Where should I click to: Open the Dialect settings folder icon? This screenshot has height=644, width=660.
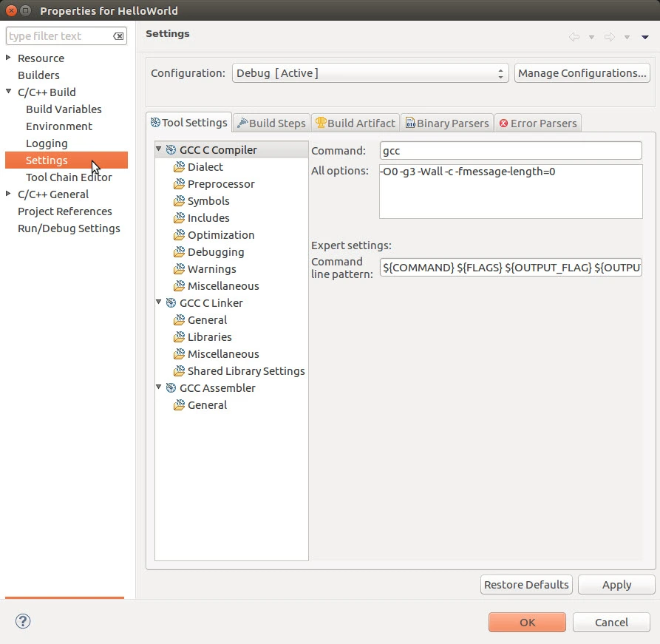(x=179, y=167)
